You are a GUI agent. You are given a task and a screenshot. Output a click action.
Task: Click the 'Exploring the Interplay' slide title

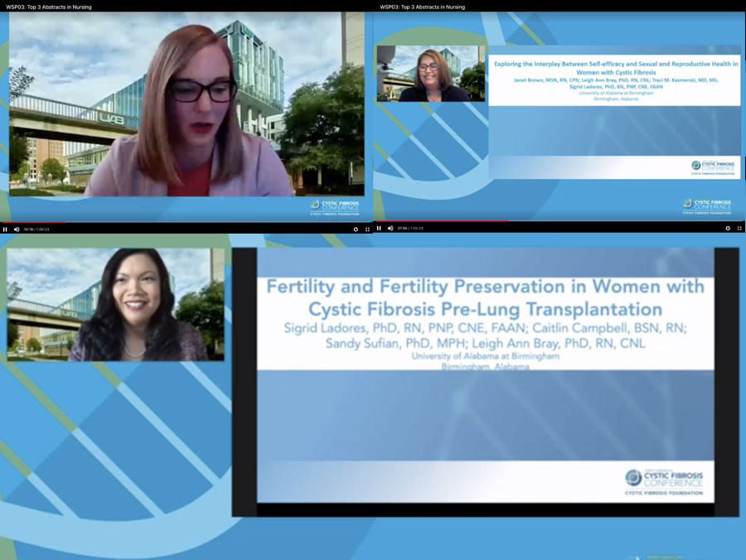pos(613,68)
